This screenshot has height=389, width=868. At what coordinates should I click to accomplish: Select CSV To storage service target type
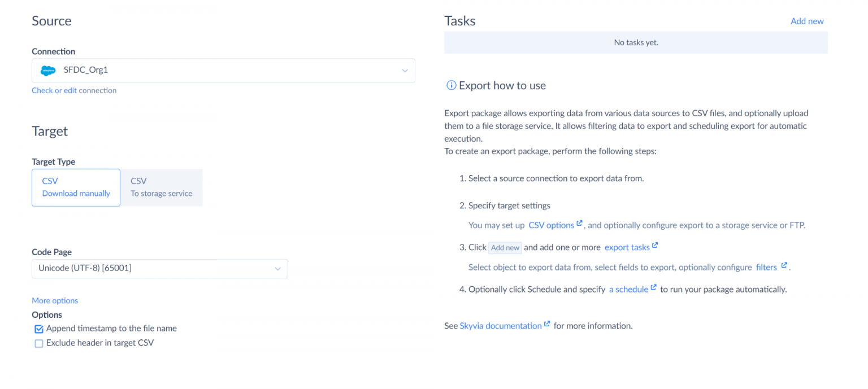point(161,187)
